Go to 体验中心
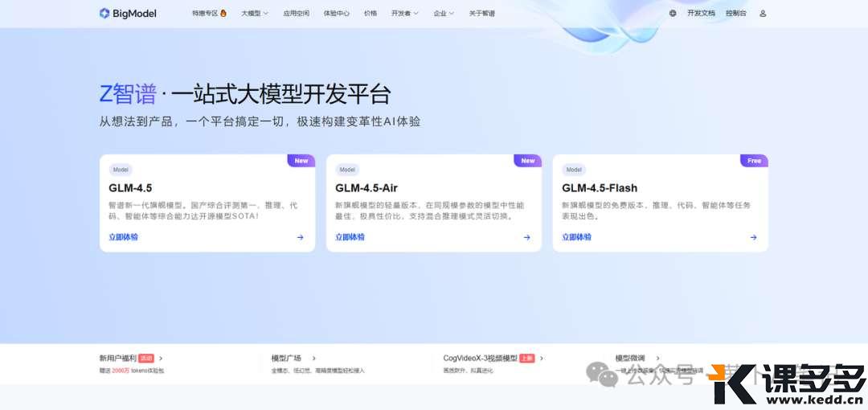Viewport: 868px width, 410px height. [x=337, y=14]
